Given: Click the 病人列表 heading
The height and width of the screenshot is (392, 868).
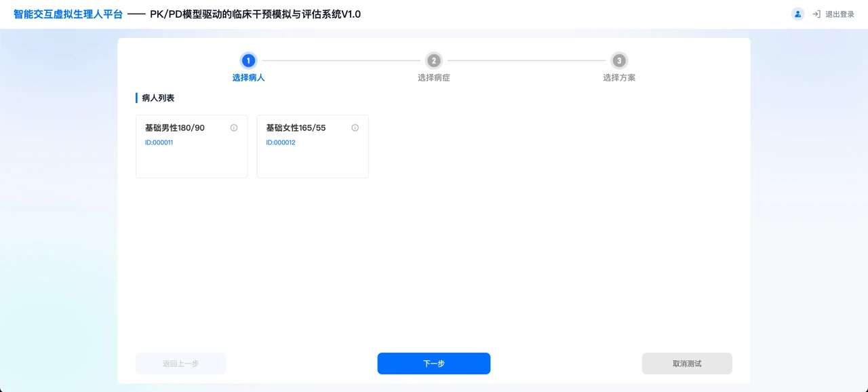Looking at the screenshot, I should 158,98.
